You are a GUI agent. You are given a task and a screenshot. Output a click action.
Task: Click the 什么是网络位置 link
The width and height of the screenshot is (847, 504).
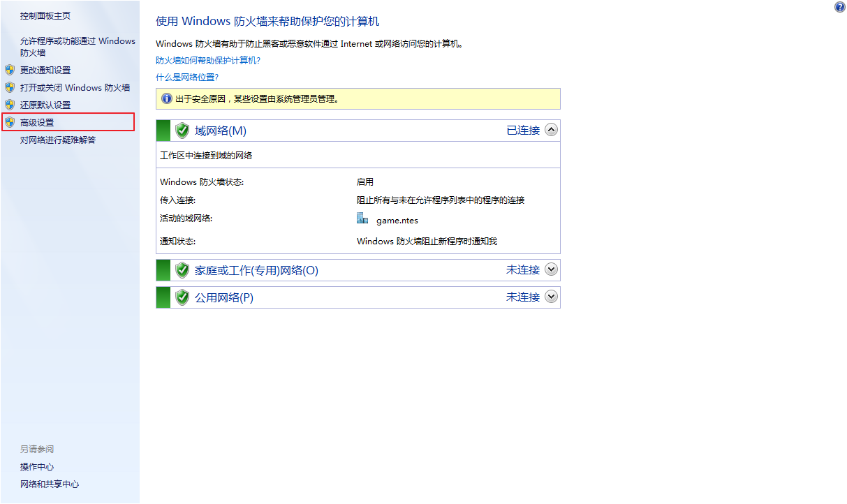187,77
